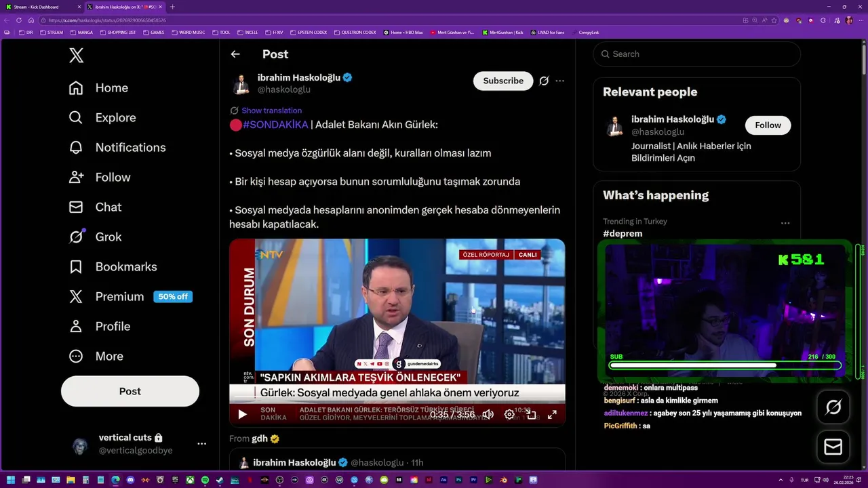Go to Home in the X sidebar

[98, 88]
